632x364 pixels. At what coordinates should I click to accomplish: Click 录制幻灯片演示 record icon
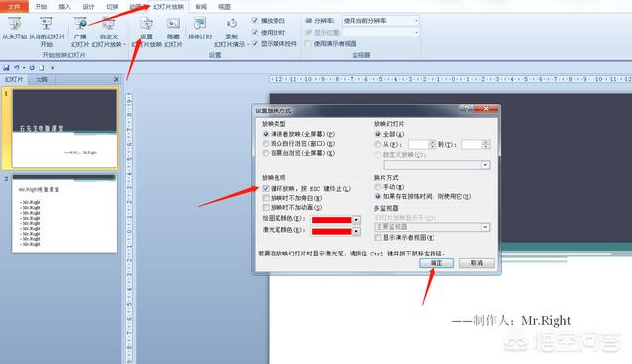(x=231, y=24)
